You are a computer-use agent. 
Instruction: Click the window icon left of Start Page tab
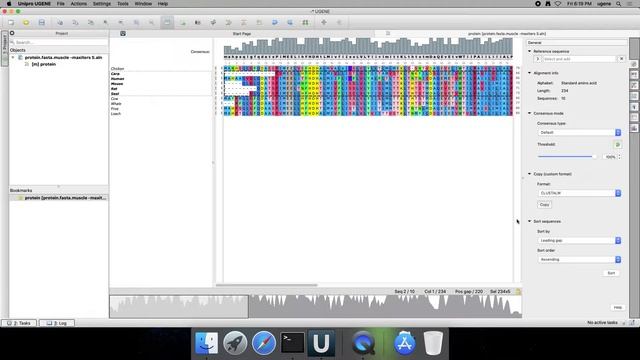pyautogui.click(x=123, y=33)
